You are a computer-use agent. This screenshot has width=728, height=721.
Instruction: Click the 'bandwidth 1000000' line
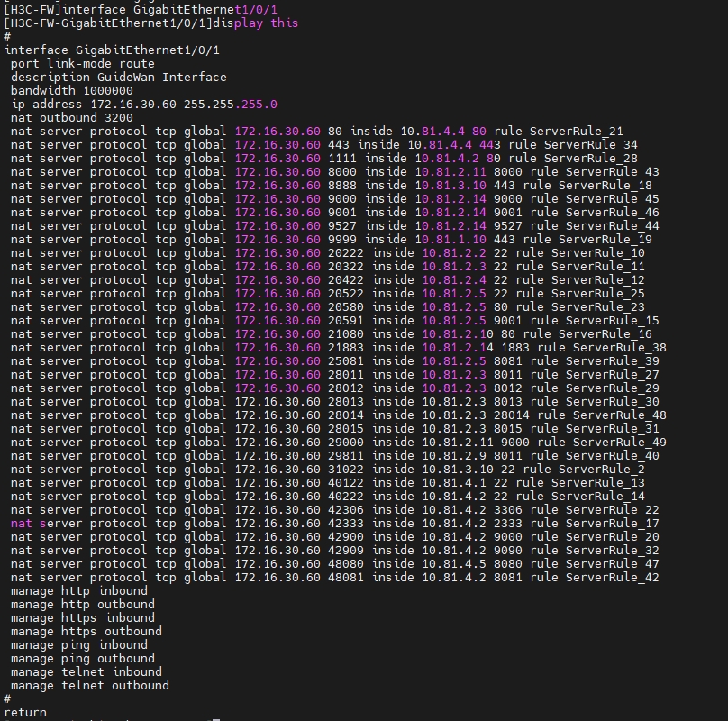pos(72,91)
